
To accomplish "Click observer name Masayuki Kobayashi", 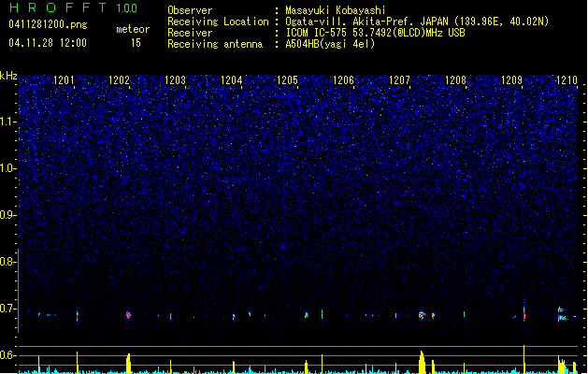I will click(x=336, y=10).
